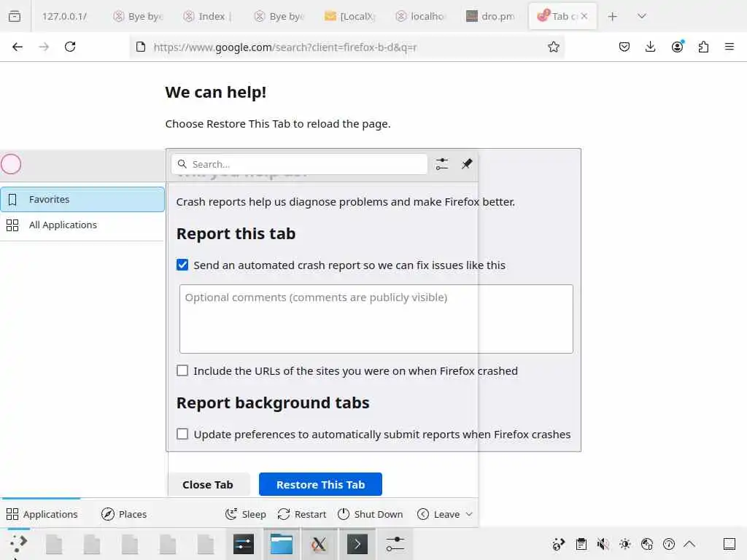Switch to the dro.pm tab

click(491, 16)
